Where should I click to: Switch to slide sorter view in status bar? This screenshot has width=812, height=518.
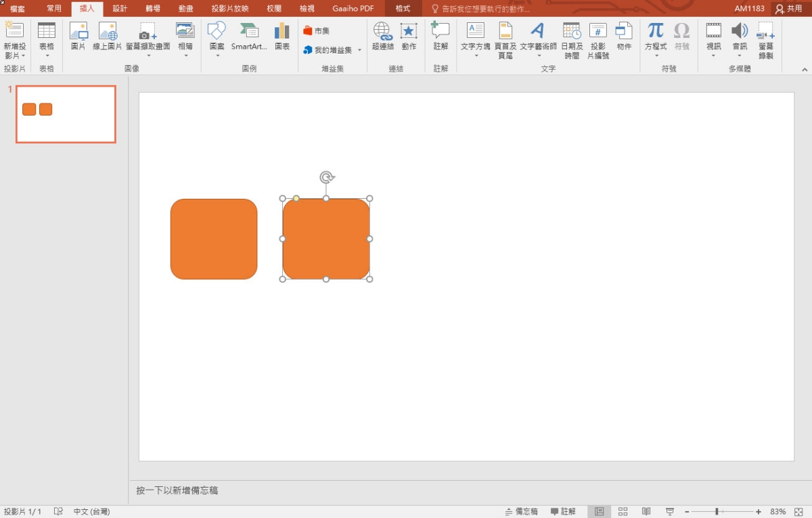tap(623, 511)
